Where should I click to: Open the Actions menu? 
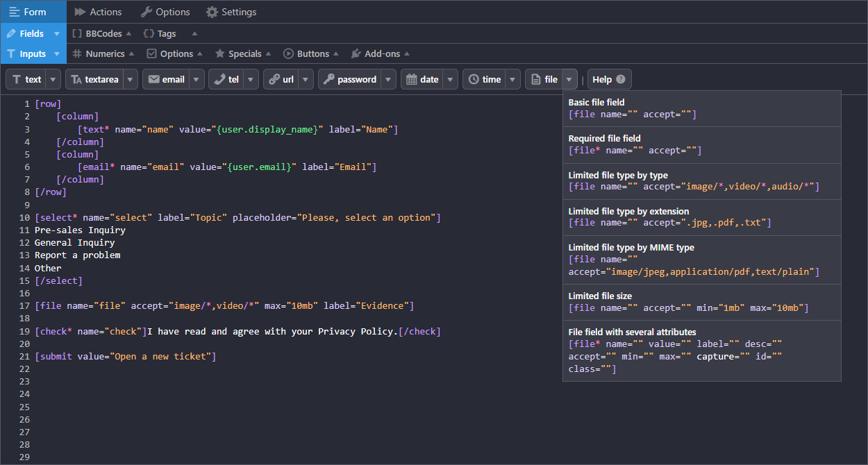[98, 11]
